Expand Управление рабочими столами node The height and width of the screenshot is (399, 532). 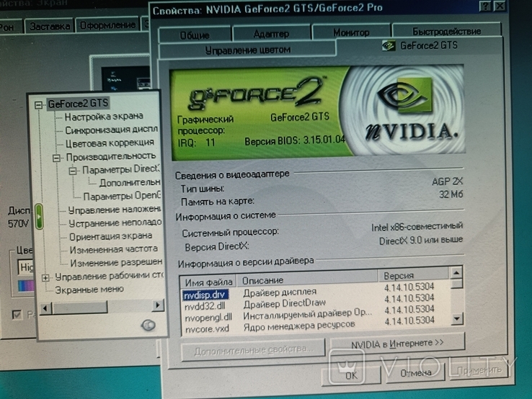45,278
